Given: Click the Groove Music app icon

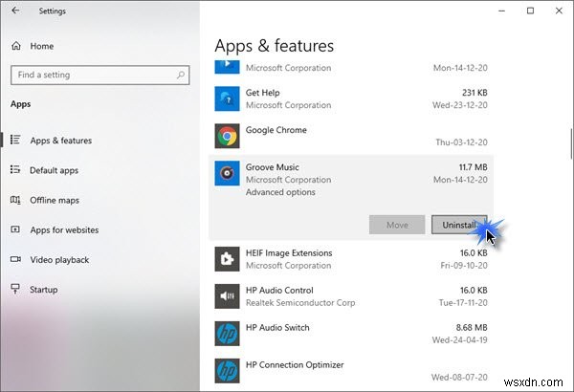Looking at the screenshot, I should [227, 173].
